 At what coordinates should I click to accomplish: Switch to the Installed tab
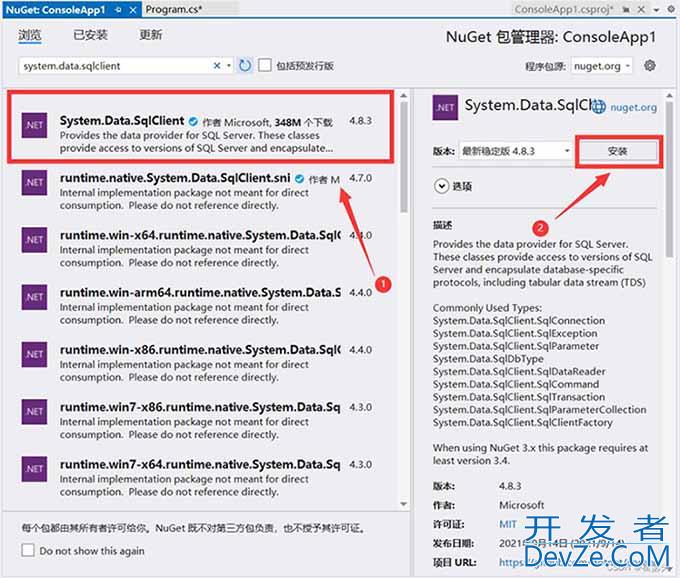90,35
